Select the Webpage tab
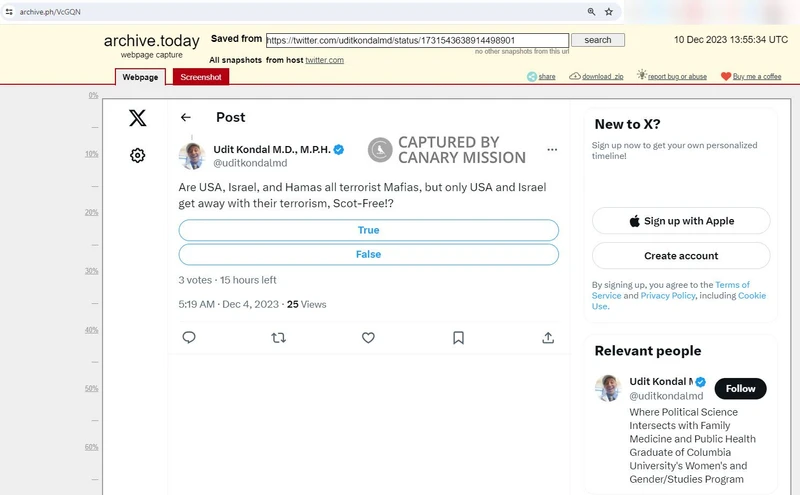This screenshot has width=800, height=495. pyautogui.click(x=140, y=77)
